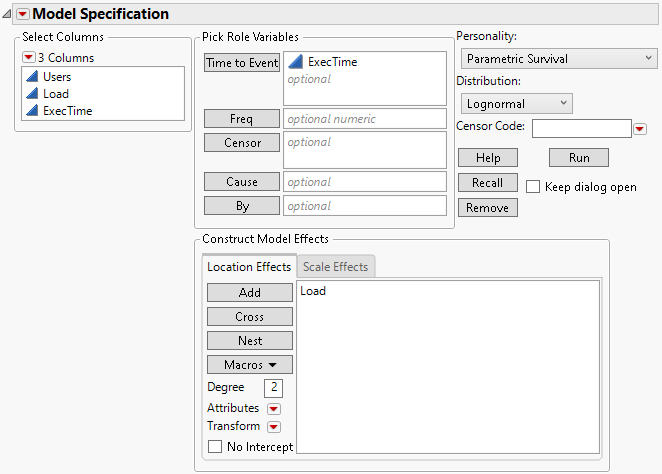Screen dimensions: 662x474
Task: Collapse the Model Specification outline with gray disclosure arrow
Action: (9, 15)
